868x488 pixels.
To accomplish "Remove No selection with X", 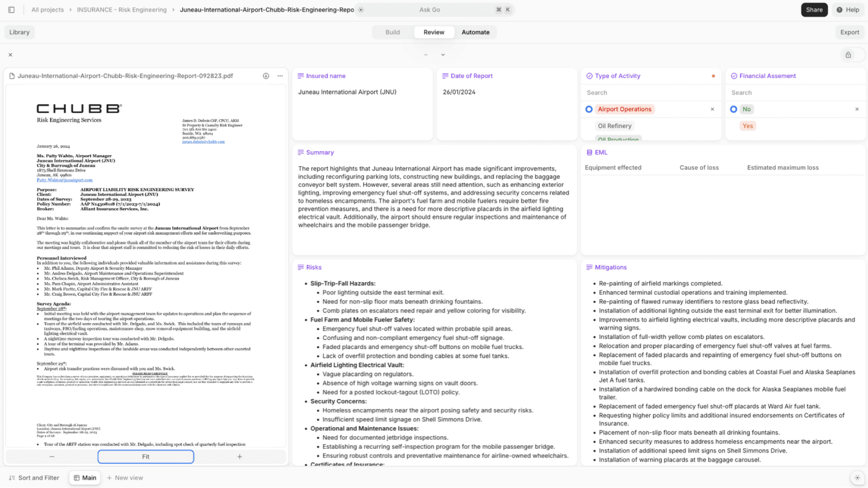I will pos(857,109).
